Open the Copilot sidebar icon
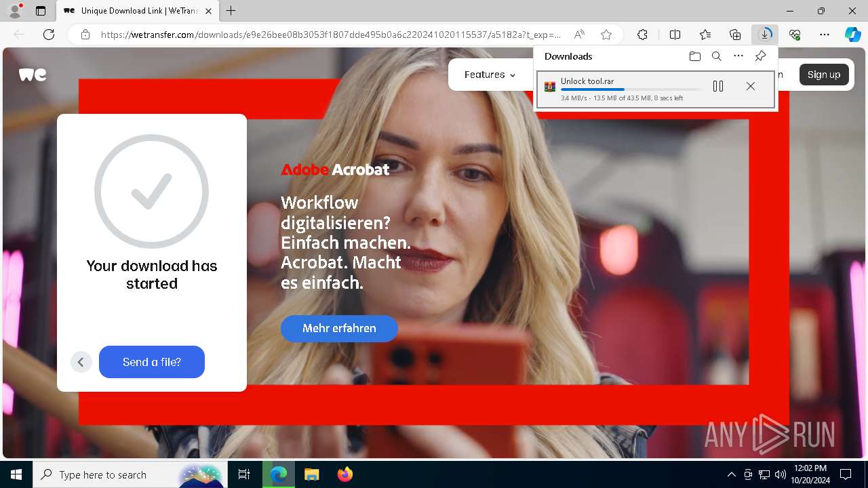Viewport: 868px width, 488px height. click(852, 35)
